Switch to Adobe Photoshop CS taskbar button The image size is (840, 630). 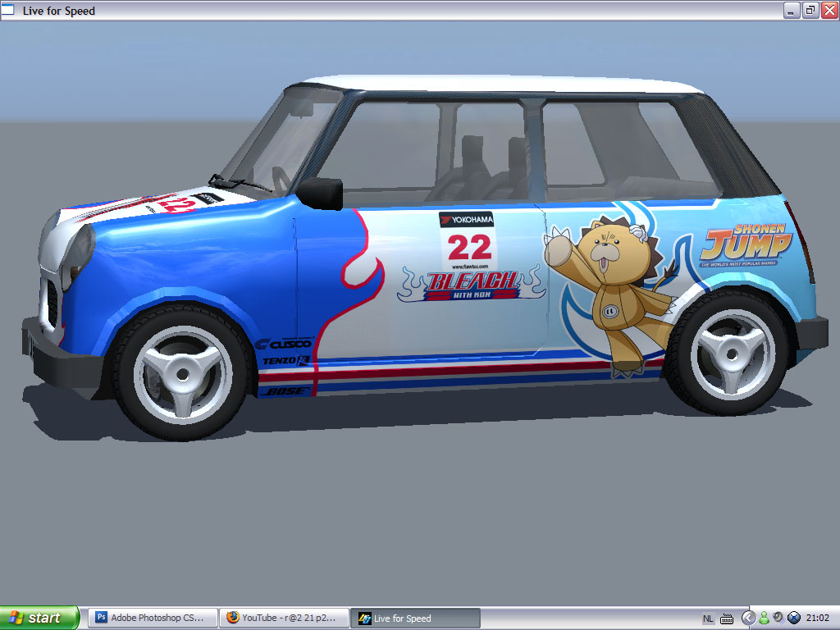pos(153,618)
